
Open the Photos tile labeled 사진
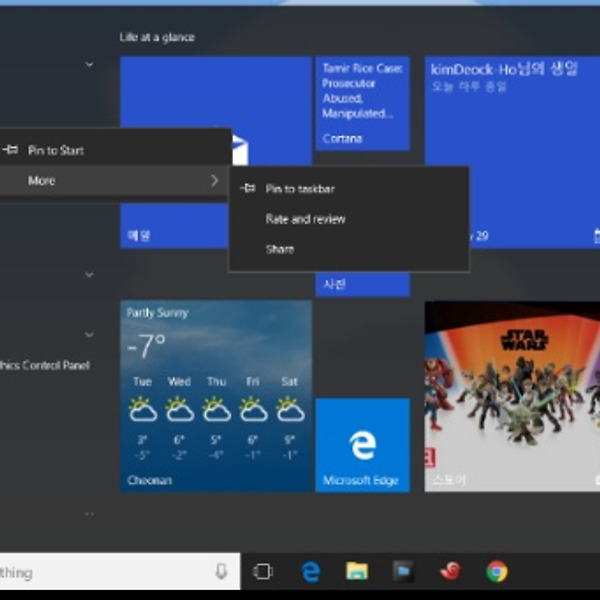[x=362, y=284]
